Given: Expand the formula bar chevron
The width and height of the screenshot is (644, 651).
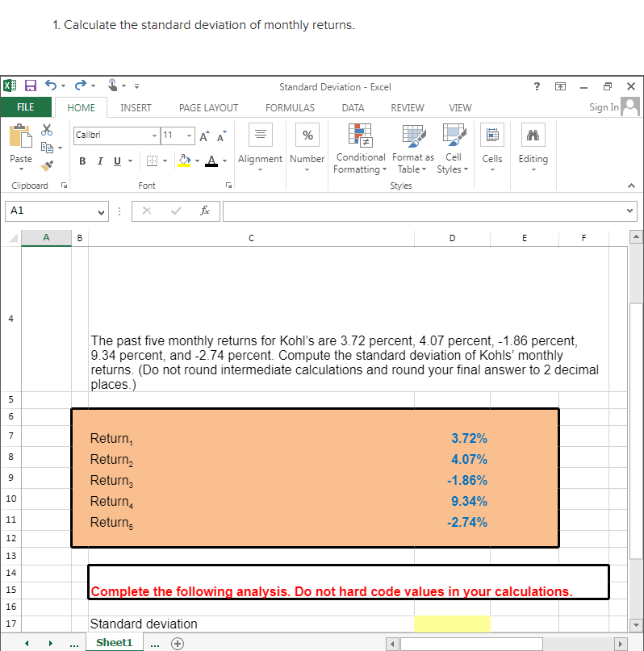Looking at the screenshot, I should point(629,211).
